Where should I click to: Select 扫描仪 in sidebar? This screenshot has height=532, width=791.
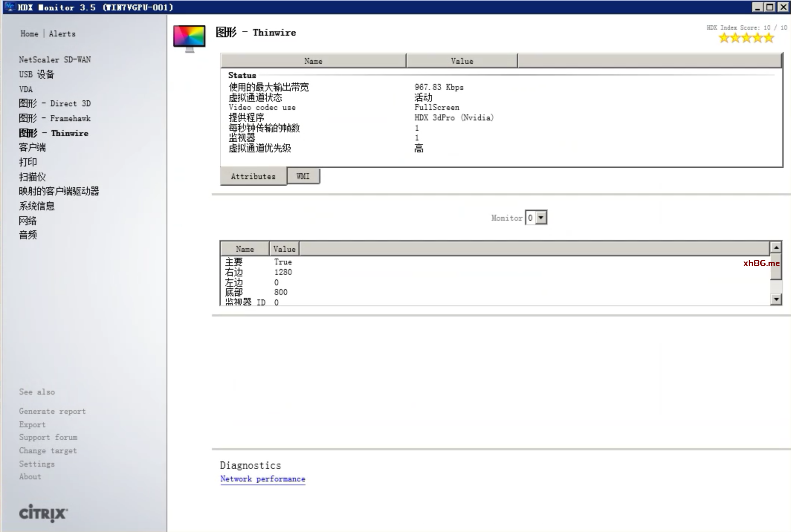32,177
